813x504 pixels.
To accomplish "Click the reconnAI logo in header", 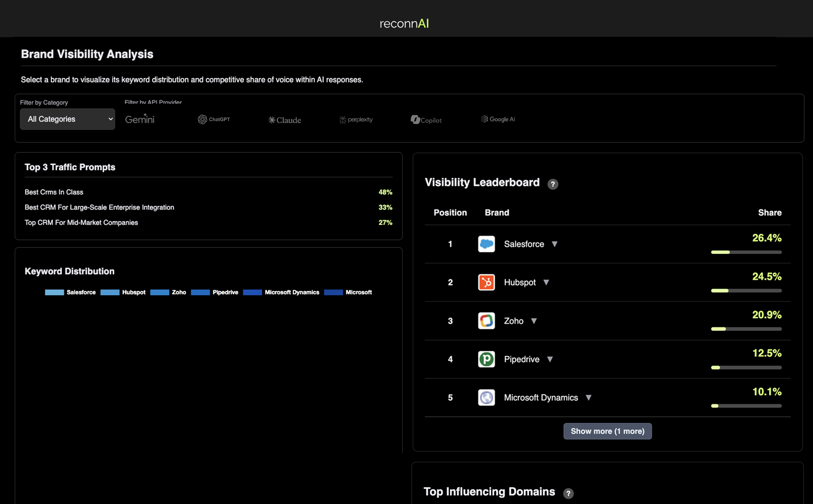I will 404,23.
